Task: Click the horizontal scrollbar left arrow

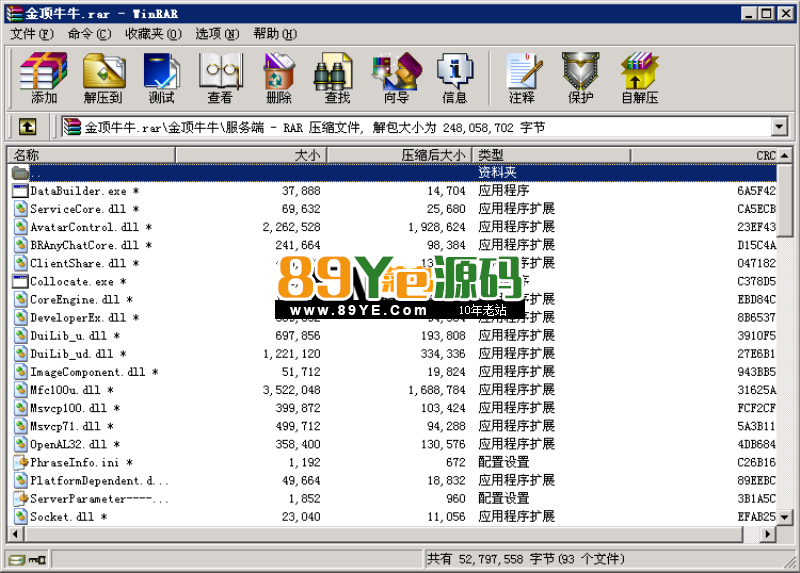Action: 15,534
